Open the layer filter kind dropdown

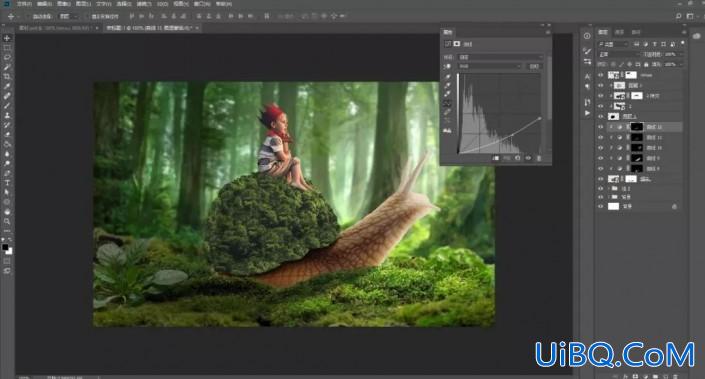[x=613, y=44]
